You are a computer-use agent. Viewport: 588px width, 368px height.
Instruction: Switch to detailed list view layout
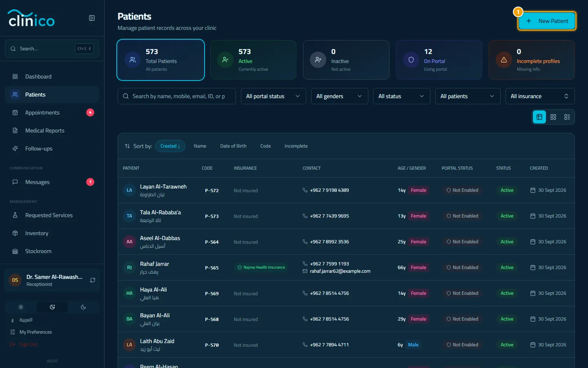click(567, 117)
